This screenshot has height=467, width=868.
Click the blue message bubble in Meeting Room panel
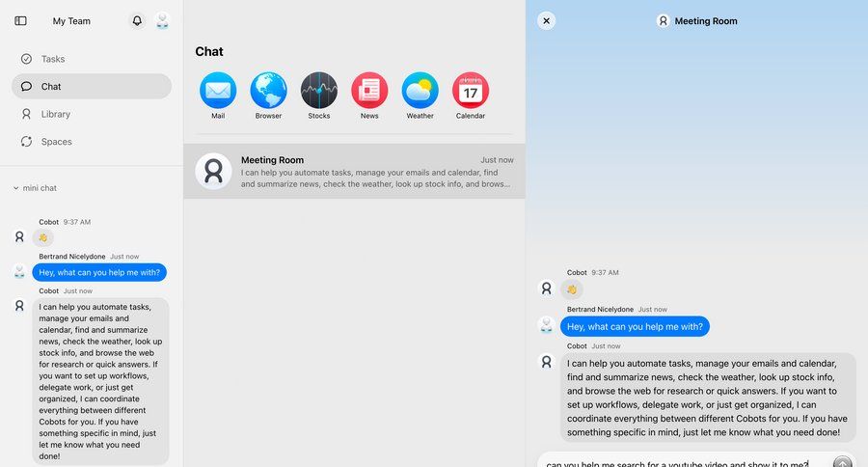635,326
